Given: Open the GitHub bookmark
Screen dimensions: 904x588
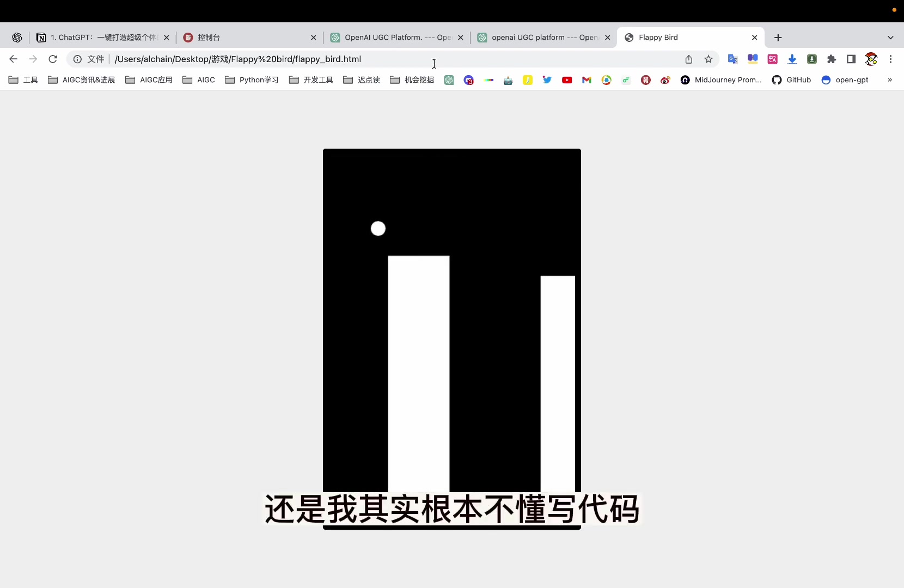Looking at the screenshot, I should tap(792, 80).
